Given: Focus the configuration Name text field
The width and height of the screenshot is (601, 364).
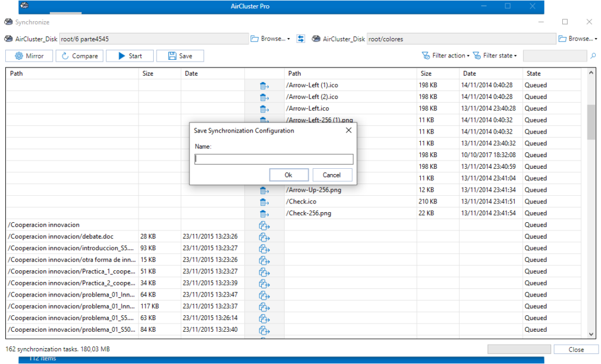Looking at the screenshot, I should click(x=274, y=159).
